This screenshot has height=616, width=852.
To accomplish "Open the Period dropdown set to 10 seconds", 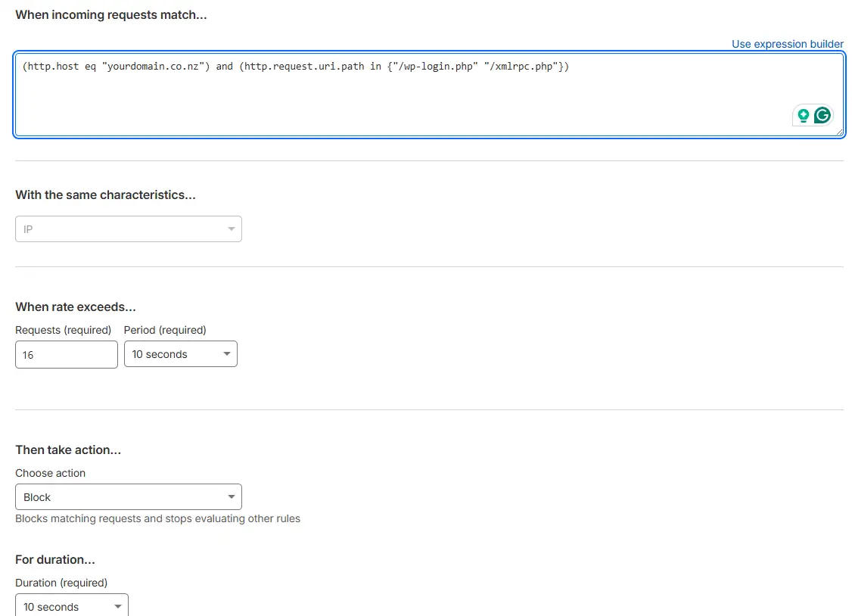I will pyautogui.click(x=180, y=354).
